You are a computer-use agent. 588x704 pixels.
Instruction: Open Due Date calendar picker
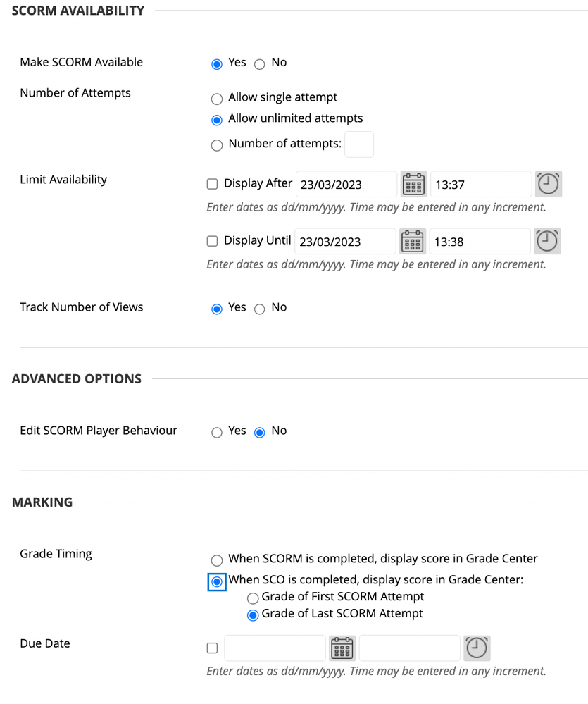(x=342, y=648)
